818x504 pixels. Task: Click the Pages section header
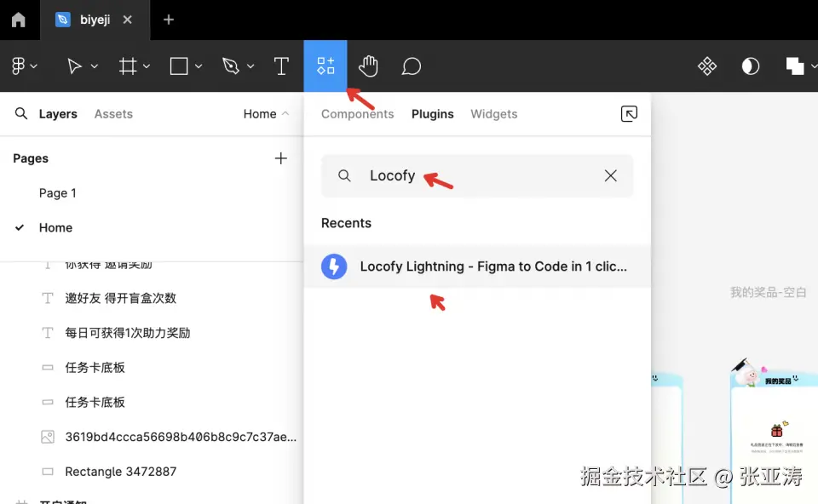click(31, 158)
